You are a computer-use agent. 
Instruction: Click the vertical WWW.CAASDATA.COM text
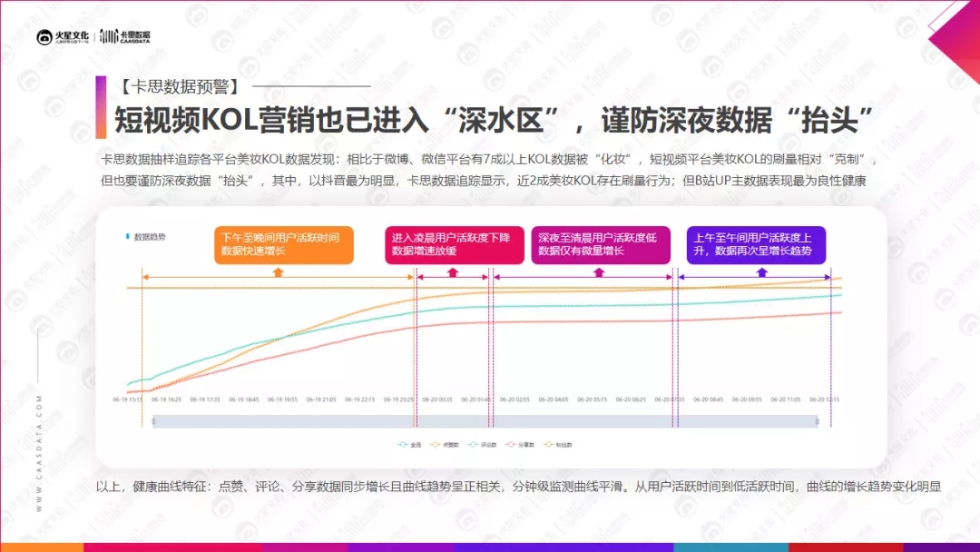click(39, 453)
